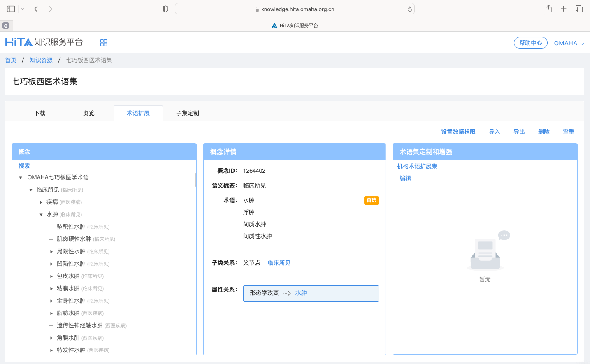
Task: Click the 设置数据权限 link
Action: 458,132
